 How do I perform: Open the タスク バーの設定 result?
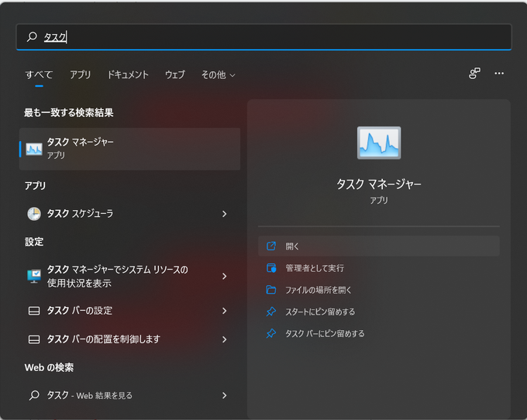129,311
